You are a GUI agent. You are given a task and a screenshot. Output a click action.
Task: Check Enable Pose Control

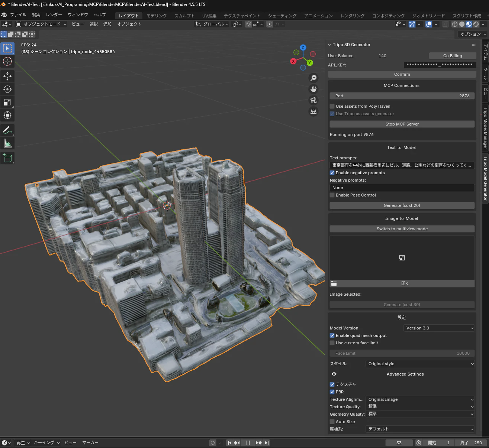pyautogui.click(x=332, y=195)
